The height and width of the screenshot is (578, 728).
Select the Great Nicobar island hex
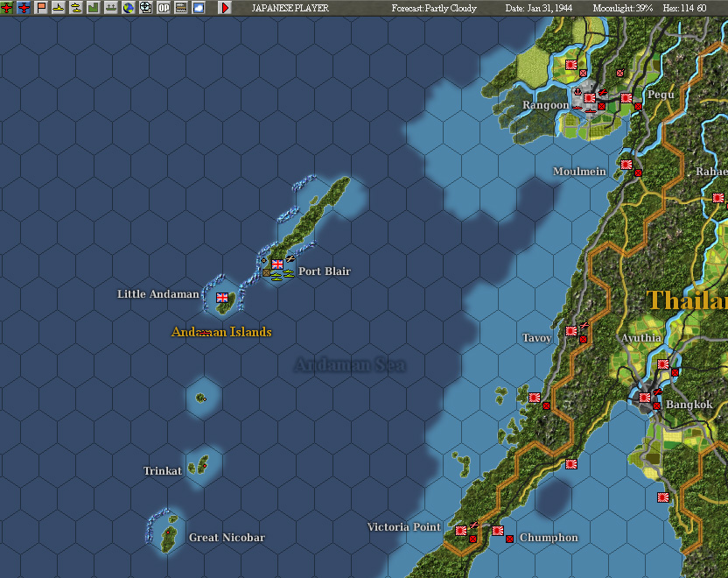[168, 532]
